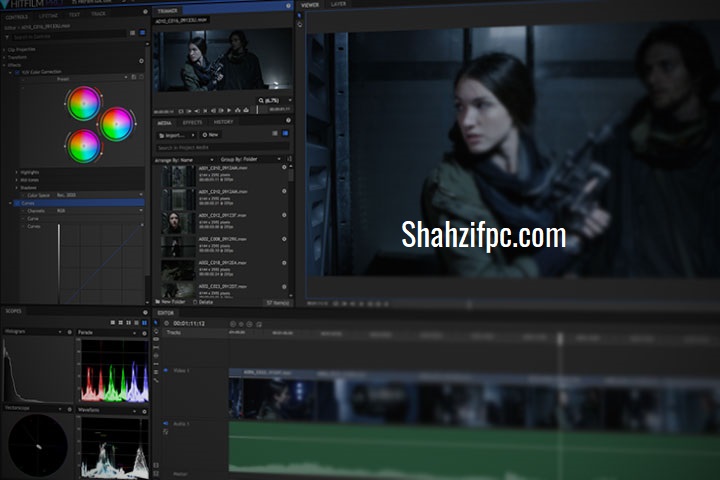Open the History tab
720x480 pixels.
223,122
